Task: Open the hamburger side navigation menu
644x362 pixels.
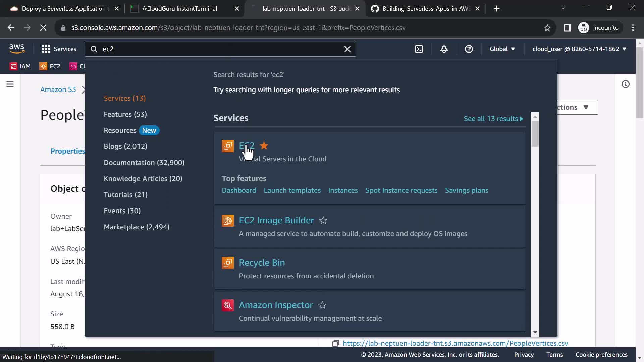Action: pyautogui.click(x=10, y=84)
